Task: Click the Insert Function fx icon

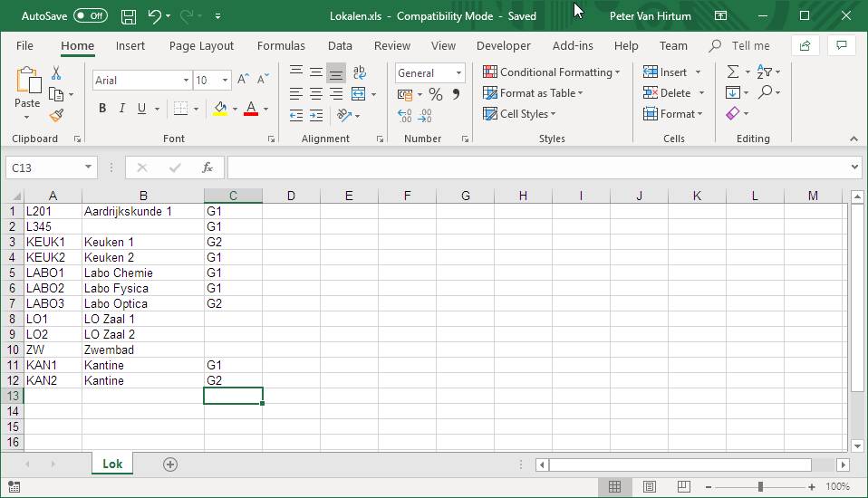Action: (x=207, y=168)
